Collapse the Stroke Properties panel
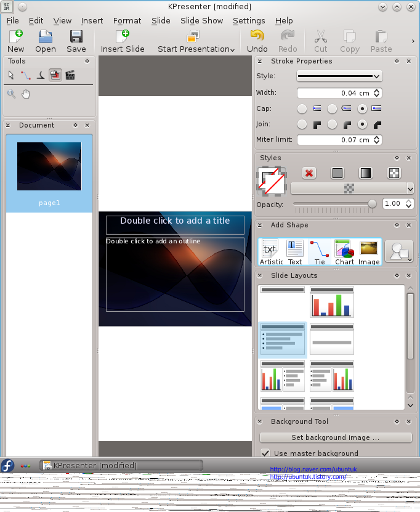 pos(260,61)
